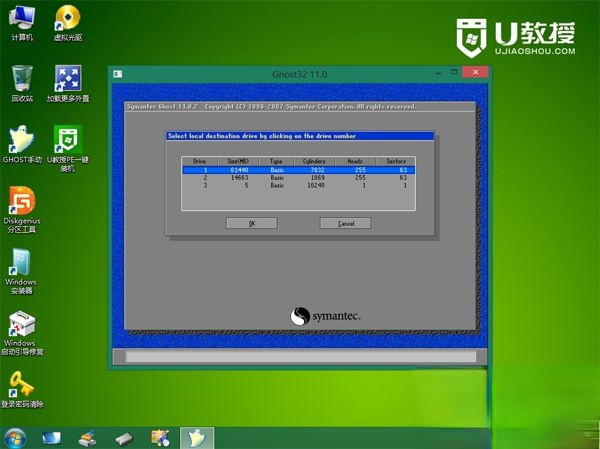Open 加载更多外置 desktop icon
This screenshot has height=449, width=600.
pos(68,83)
